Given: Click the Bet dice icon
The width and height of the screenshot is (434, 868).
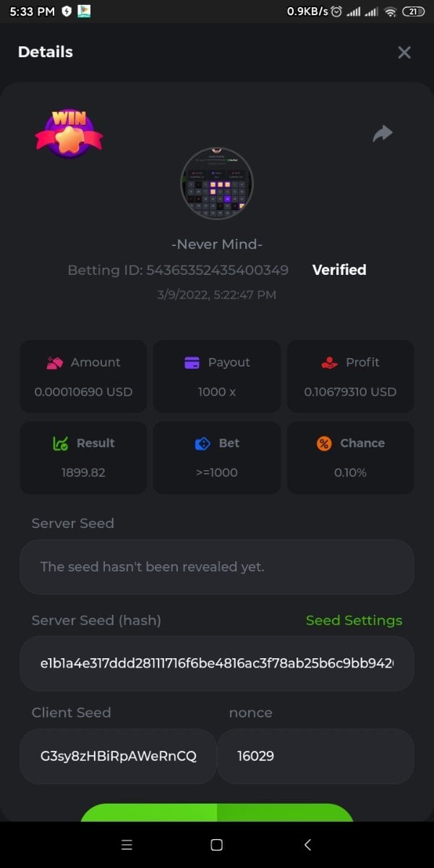Looking at the screenshot, I should [x=203, y=443].
